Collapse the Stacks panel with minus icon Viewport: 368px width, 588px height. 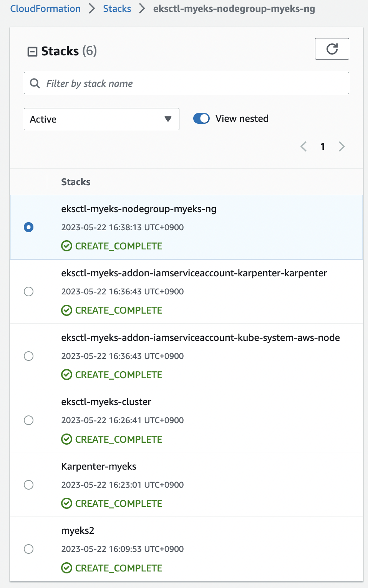32,51
